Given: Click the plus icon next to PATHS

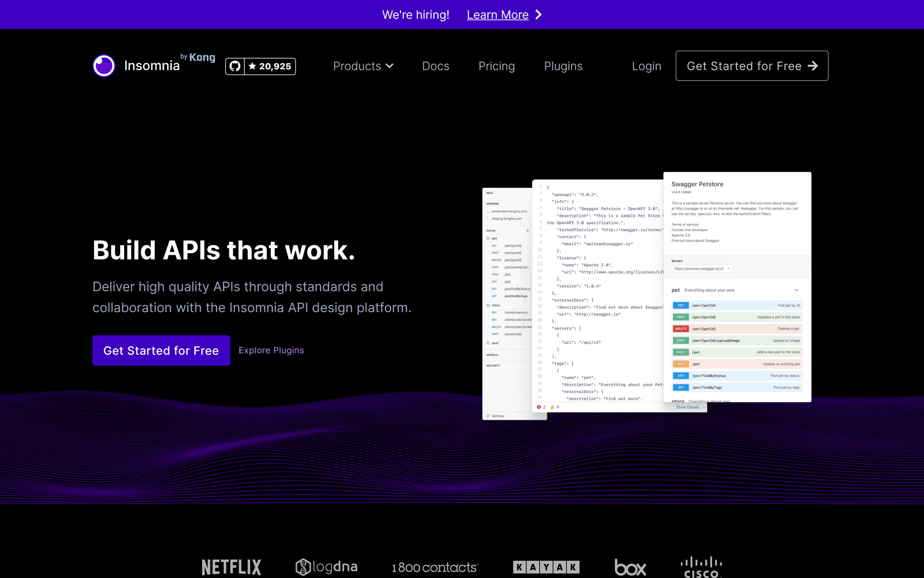Looking at the screenshot, I should tap(528, 230).
